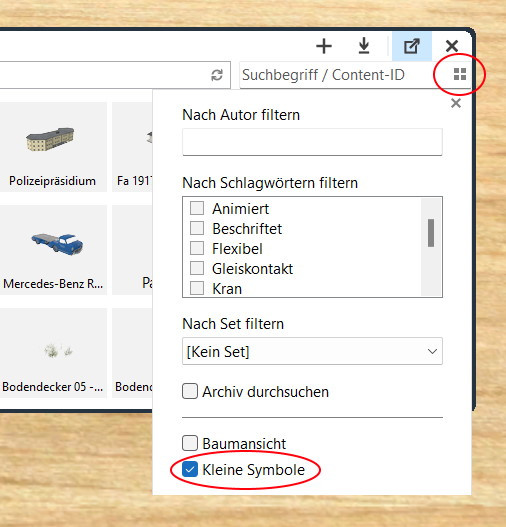Viewport: 506px width, 527px height.
Task: Tick the Beschriftet keyword checkbox
Action: (197, 229)
